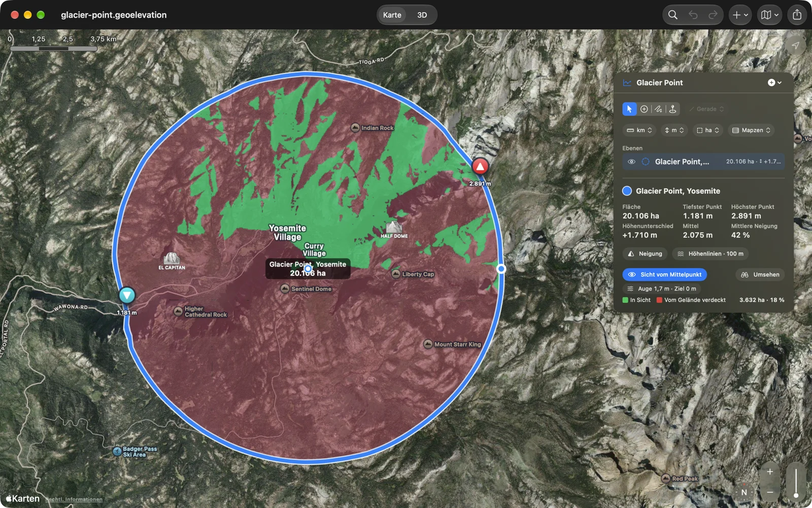Screen dimensions: 812x508
Task: Click the Umsehen look around button
Action: point(760,275)
